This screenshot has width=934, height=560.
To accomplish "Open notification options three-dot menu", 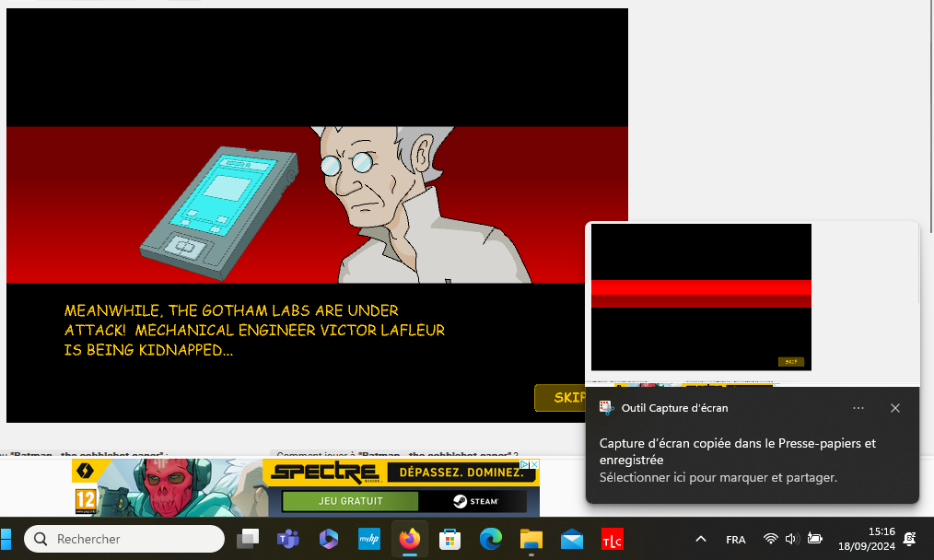I will click(858, 408).
